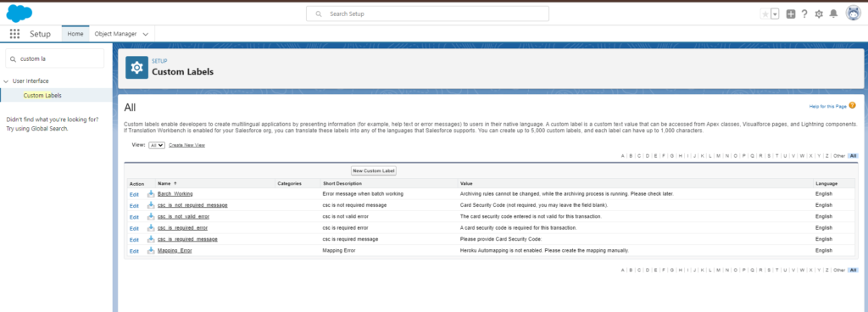Click the download icon for csc_is_required_message
Image resolution: width=868 pixels, height=312 pixels.
point(151,239)
